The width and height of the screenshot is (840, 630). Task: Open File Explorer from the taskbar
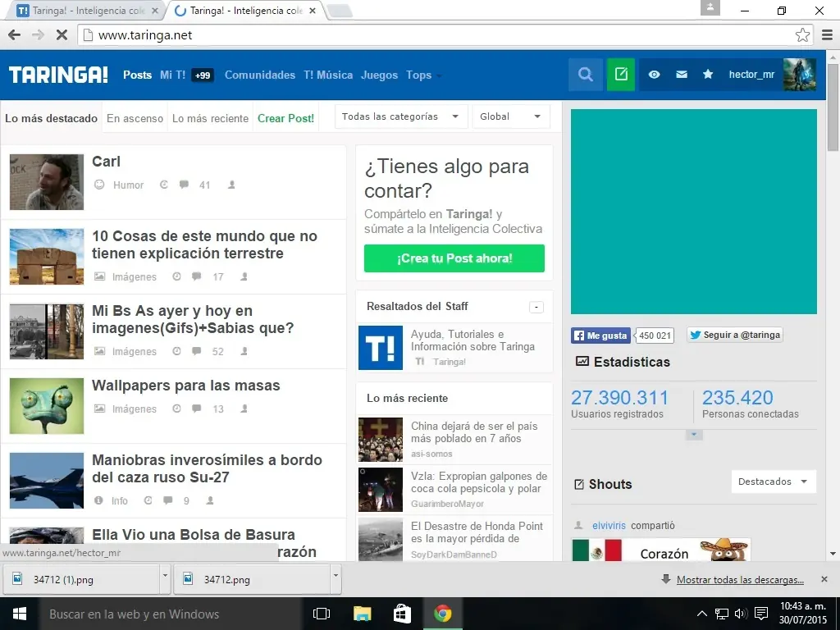pyautogui.click(x=362, y=614)
